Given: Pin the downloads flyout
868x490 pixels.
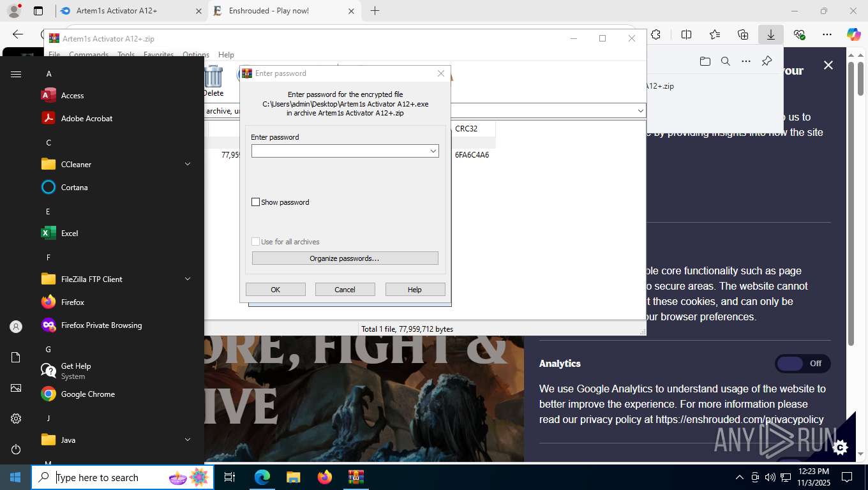Looking at the screenshot, I should click(767, 61).
